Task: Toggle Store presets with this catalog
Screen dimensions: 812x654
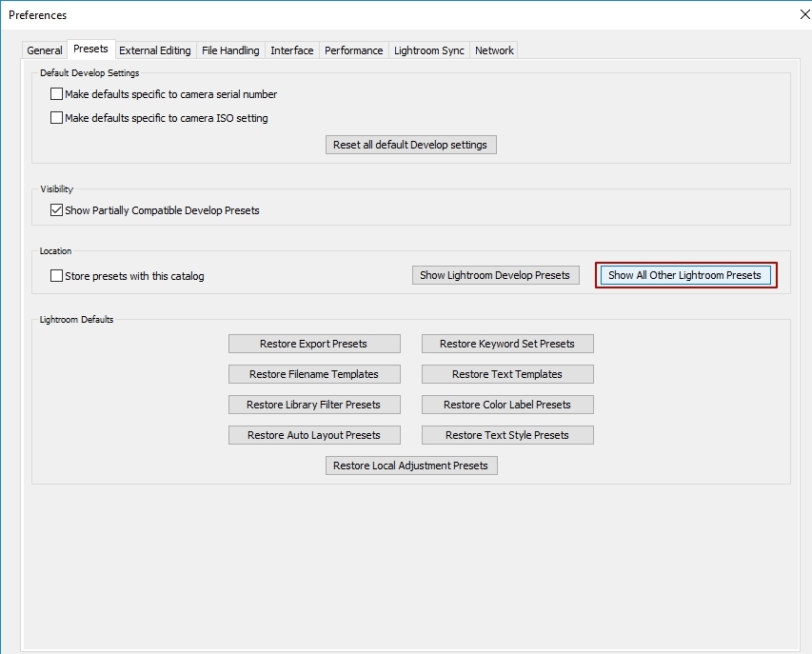Action: coord(57,276)
